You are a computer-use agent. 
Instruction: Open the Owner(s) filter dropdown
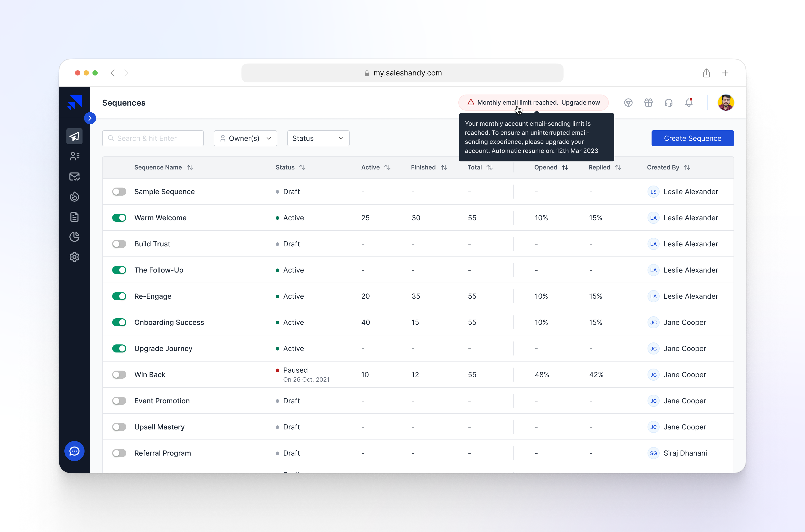click(x=245, y=139)
